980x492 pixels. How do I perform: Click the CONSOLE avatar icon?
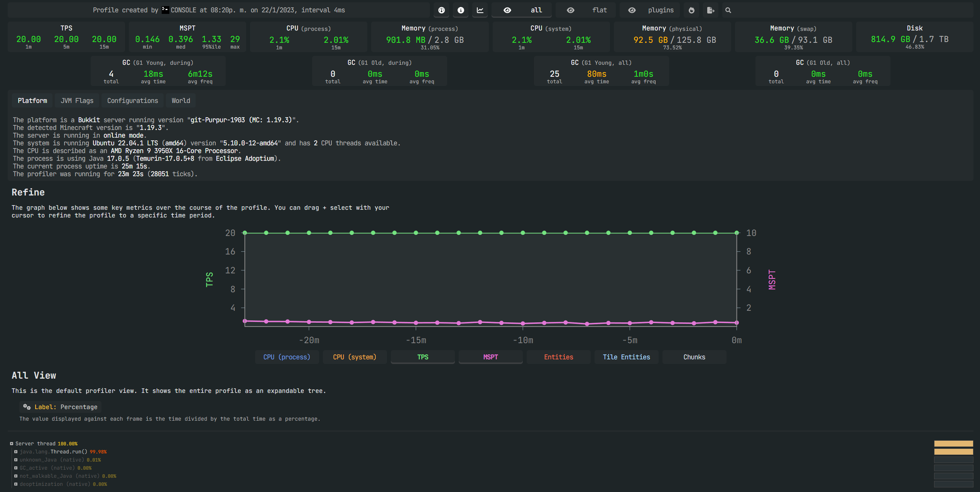(165, 10)
